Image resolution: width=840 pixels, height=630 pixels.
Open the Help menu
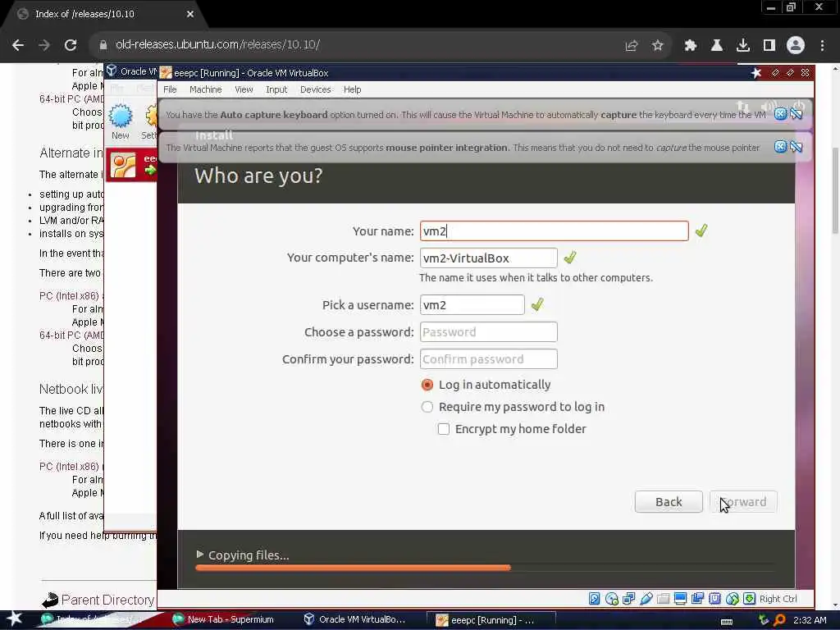tap(352, 89)
